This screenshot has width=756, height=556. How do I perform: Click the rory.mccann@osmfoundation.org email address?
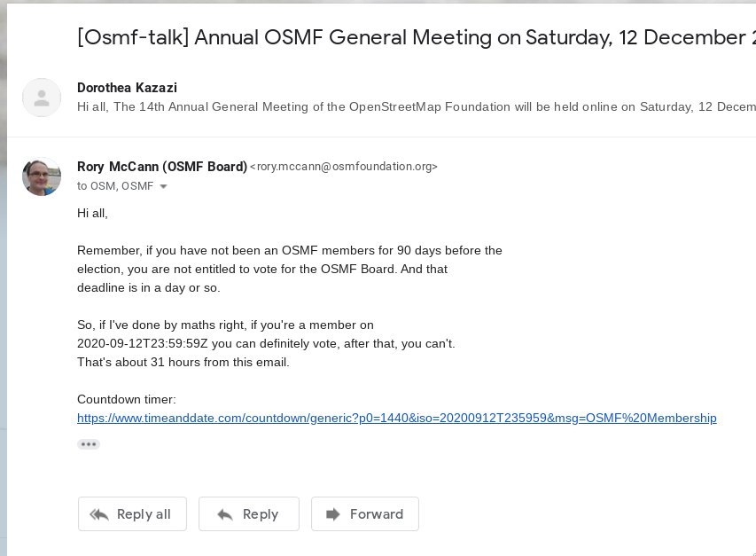tap(344, 167)
